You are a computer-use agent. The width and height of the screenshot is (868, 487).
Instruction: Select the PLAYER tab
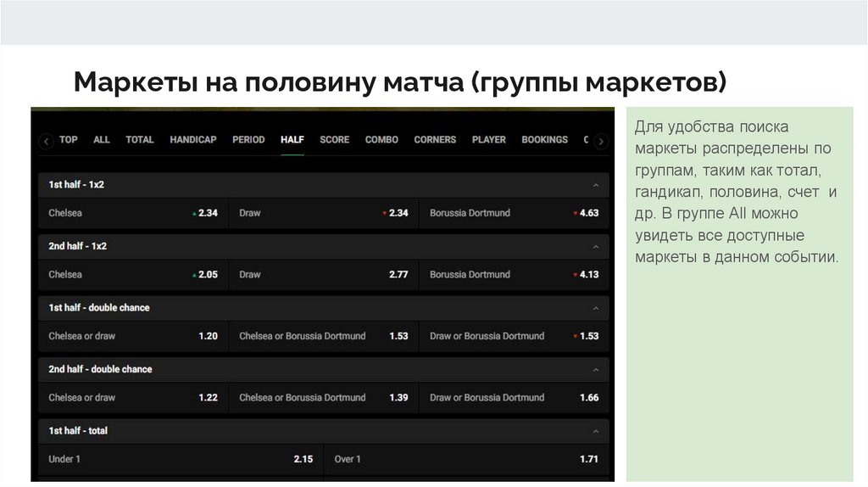click(x=489, y=140)
